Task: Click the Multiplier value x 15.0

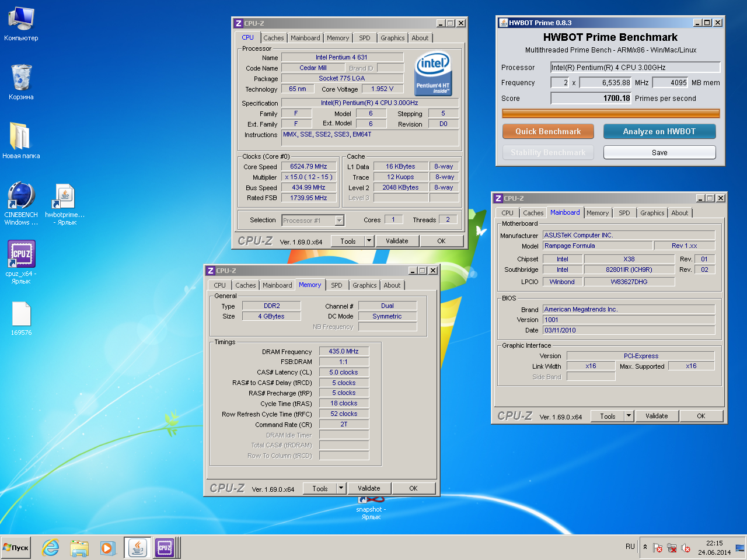Action: [x=309, y=177]
